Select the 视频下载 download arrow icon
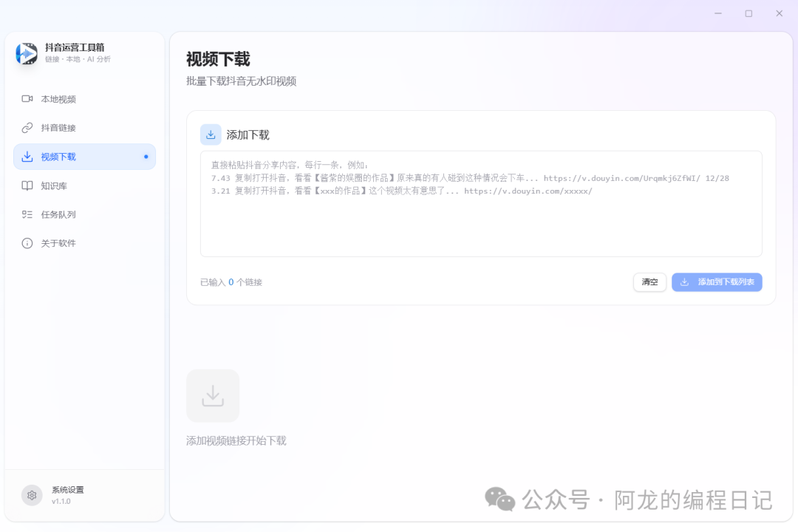The image size is (798, 532). click(x=27, y=157)
